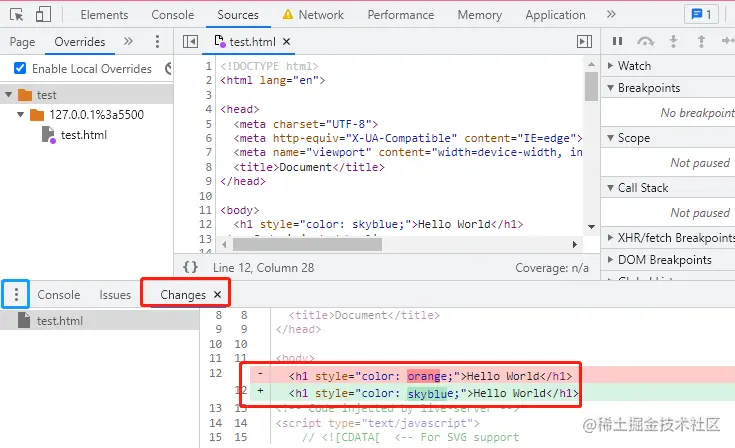The width and height of the screenshot is (735, 448).
Task: Select the Changes drawer tab
Action: coord(183,295)
